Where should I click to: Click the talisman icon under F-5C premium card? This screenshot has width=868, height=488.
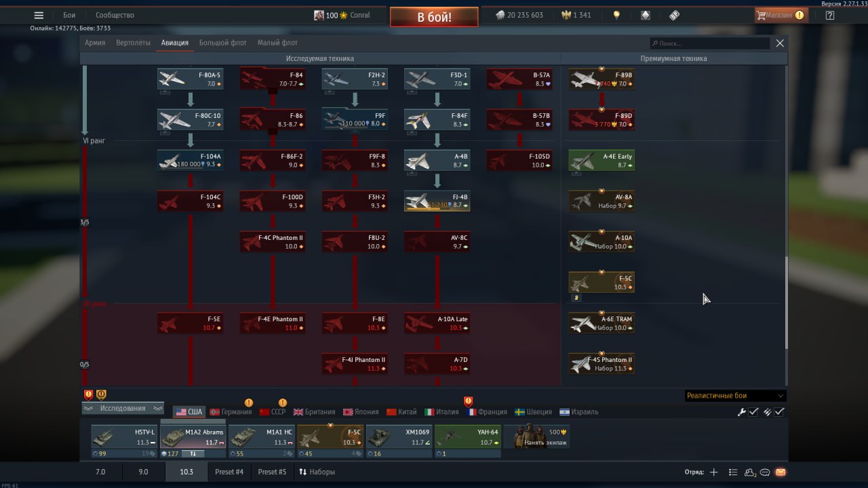pos(576,298)
